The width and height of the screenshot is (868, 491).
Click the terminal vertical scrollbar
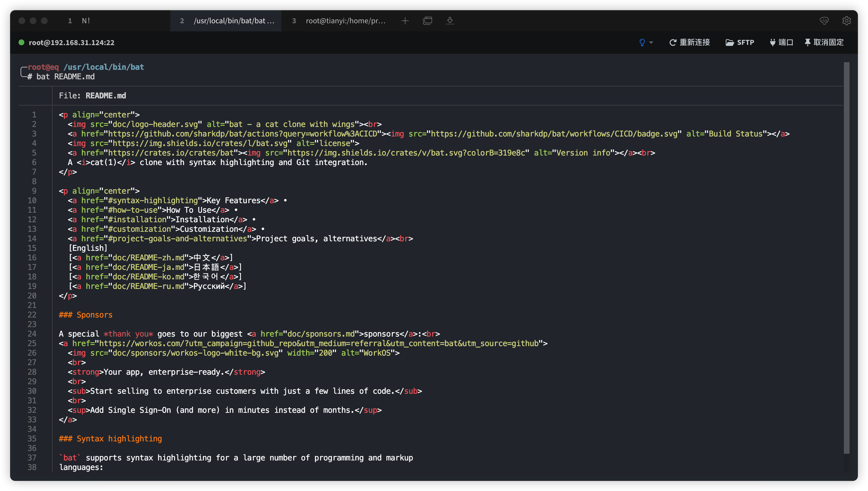coord(846,256)
